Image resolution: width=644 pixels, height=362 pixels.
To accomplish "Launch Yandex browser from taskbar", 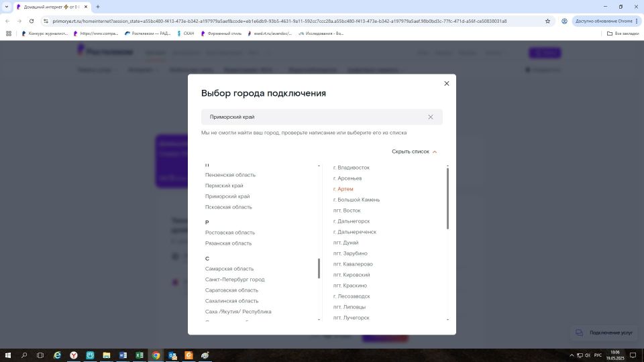I will (74, 355).
